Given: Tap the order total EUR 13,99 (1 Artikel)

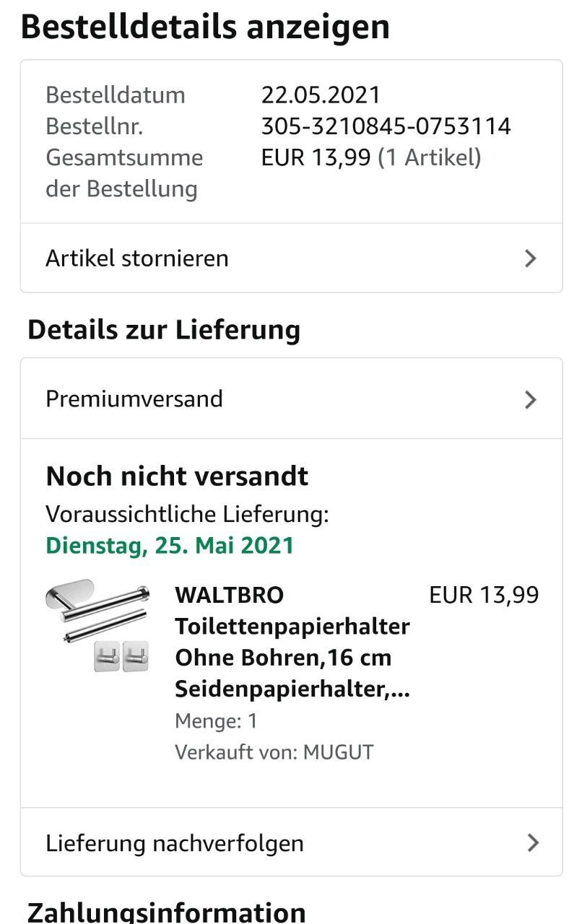Looking at the screenshot, I should pyautogui.click(x=370, y=157).
